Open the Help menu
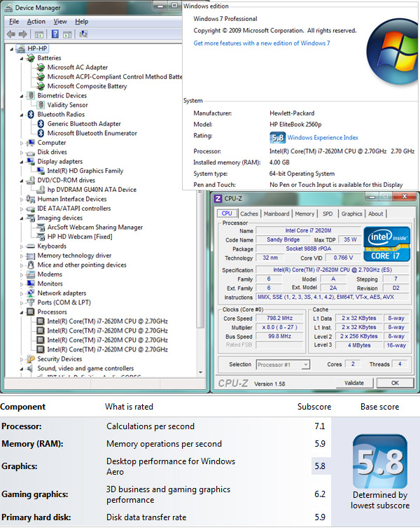The image size is (420, 530). coord(81,22)
